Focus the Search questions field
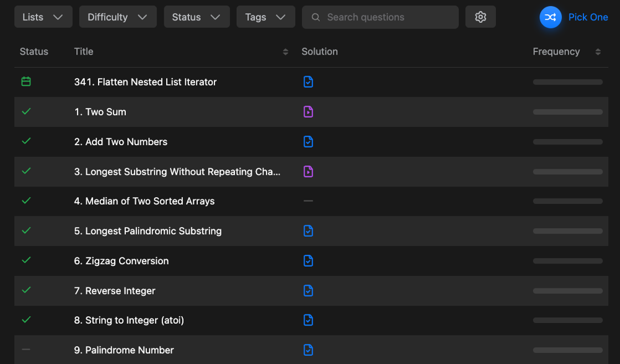620x364 pixels. [x=380, y=17]
